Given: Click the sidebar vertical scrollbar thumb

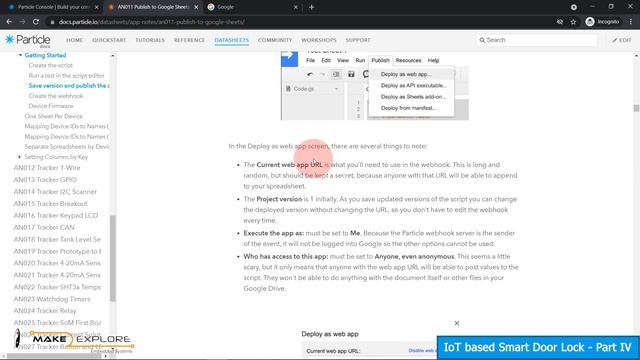Looking at the screenshot, I should pos(113,258).
